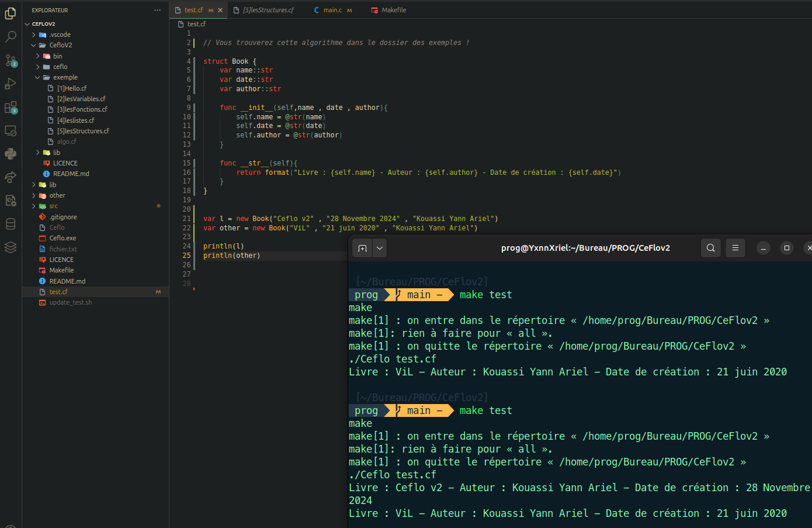
Task: Open the Run and Debug view
Action: click(11, 84)
